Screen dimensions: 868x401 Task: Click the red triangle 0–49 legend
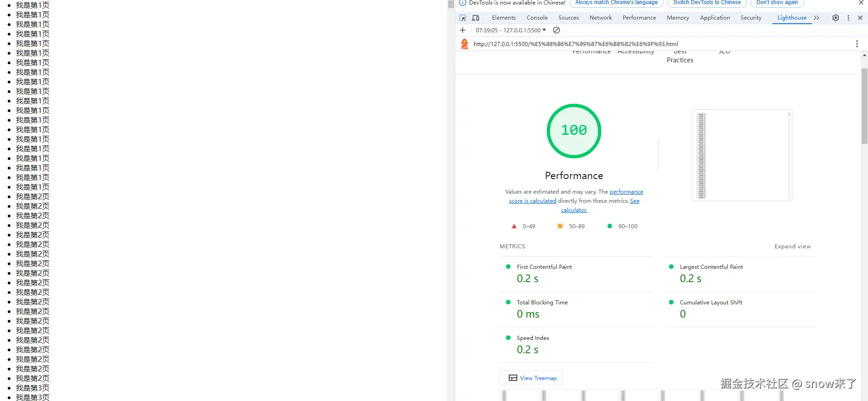523,226
